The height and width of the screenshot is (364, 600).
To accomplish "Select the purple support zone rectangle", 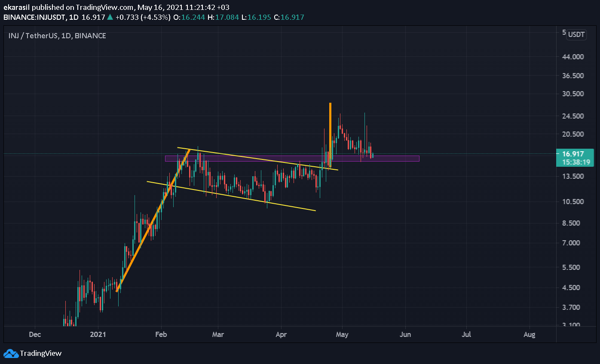I will tap(292, 159).
